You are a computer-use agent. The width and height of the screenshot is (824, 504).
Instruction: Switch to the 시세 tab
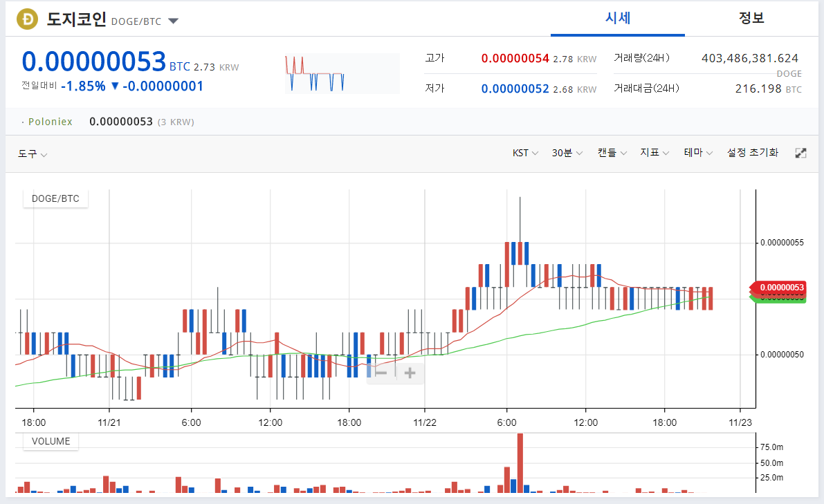coord(617,19)
